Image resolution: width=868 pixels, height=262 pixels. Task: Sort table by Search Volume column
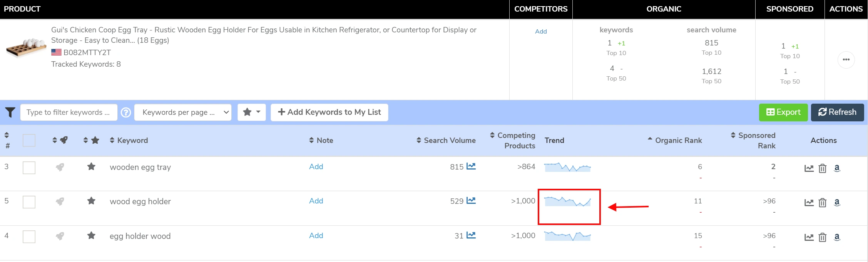tap(446, 141)
